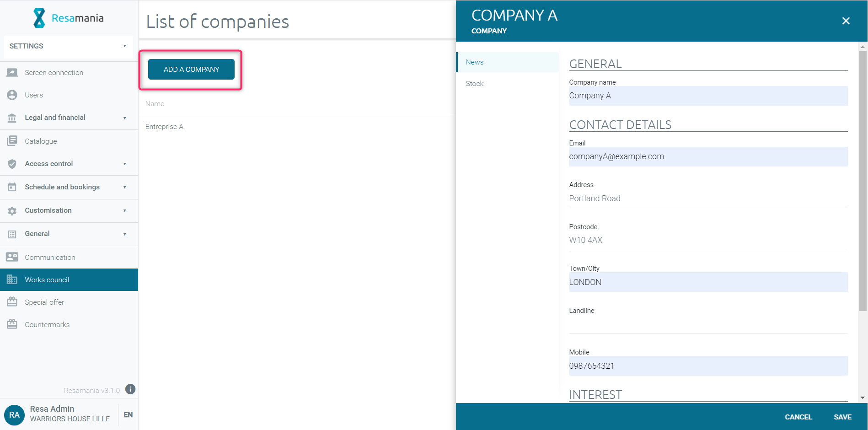Click the RA user avatar
868x430 pixels.
(x=14, y=414)
